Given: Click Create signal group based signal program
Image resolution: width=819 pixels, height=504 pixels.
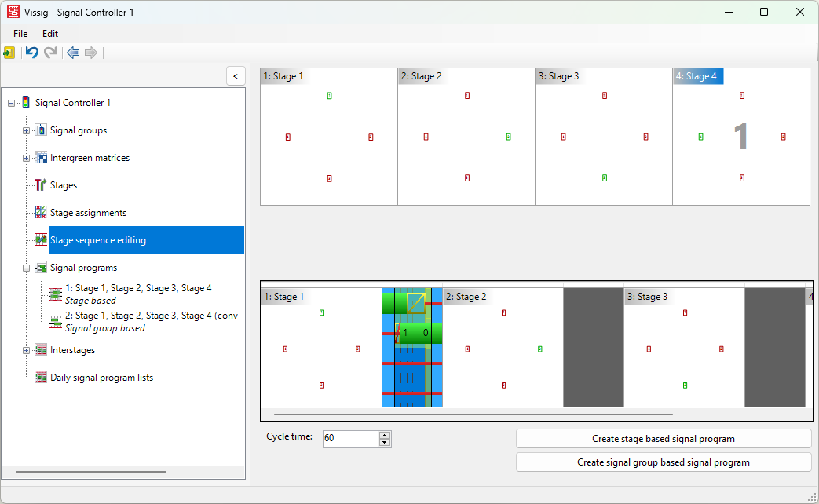Looking at the screenshot, I should (x=663, y=462).
